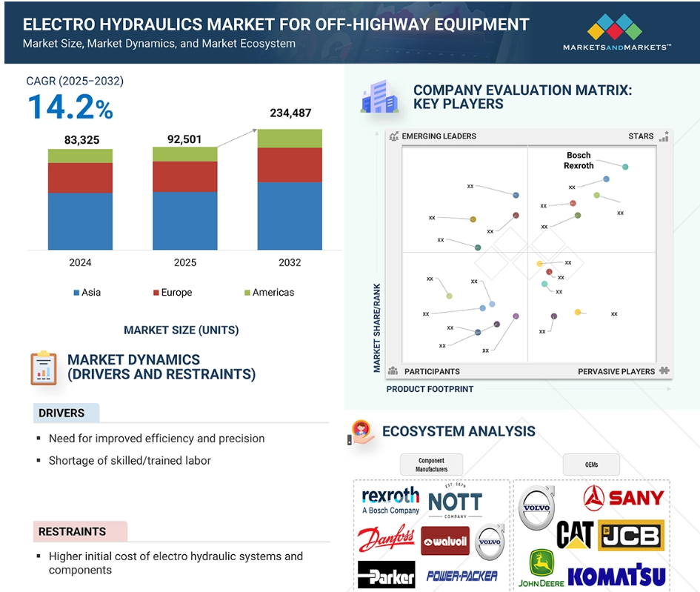Image resolution: width=700 pixels, height=592 pixels.
Task: Click the 83,325 bar value
Action: 81,140
